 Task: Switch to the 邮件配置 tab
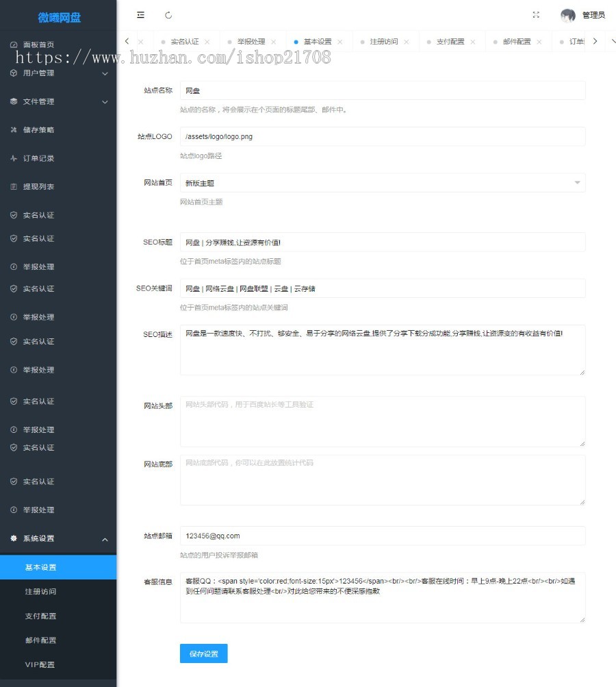coord(517,42)
